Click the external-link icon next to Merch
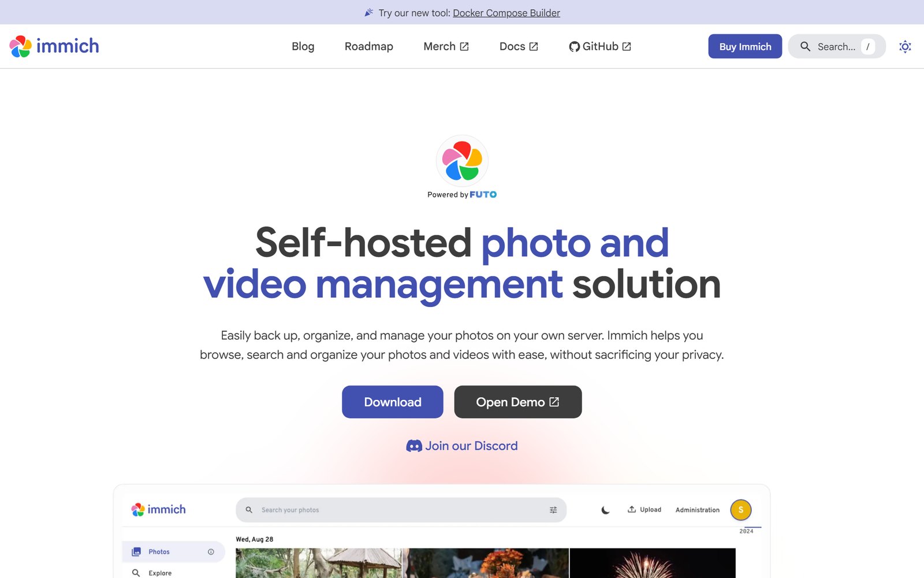This screenshot has height=578, width=924. [x=464, y=47]
